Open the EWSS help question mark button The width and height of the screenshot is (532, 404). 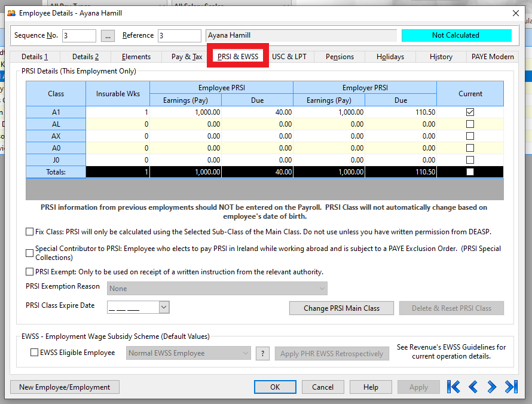(x=262, y=353)
